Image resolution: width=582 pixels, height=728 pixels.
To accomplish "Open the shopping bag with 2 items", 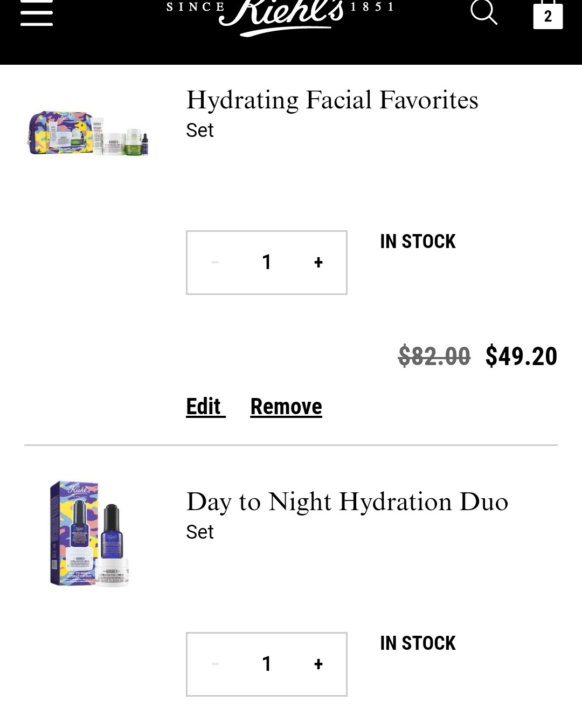I will (x=548, y=14).
